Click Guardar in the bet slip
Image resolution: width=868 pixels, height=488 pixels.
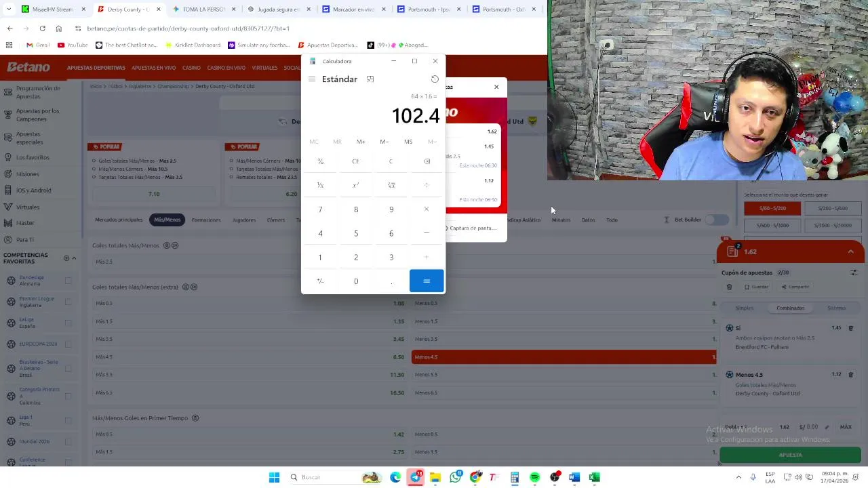click(x=756, y=287)
